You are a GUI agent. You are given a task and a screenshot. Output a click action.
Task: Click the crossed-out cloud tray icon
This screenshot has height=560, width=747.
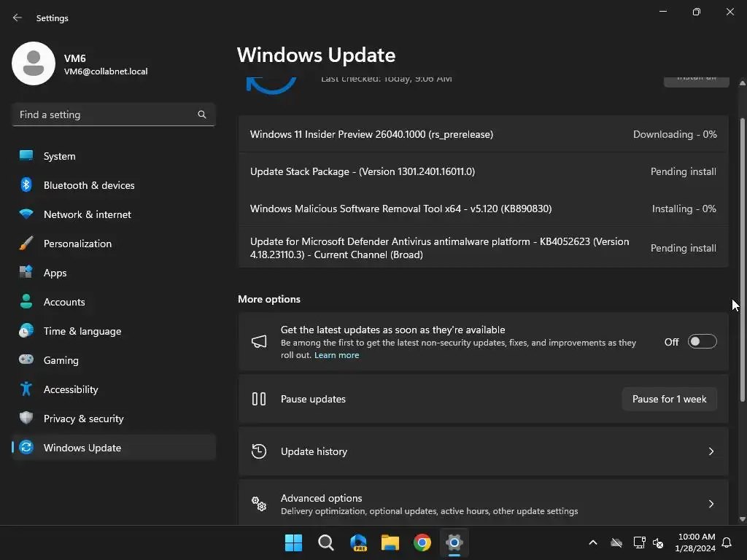tap(616, 542)
